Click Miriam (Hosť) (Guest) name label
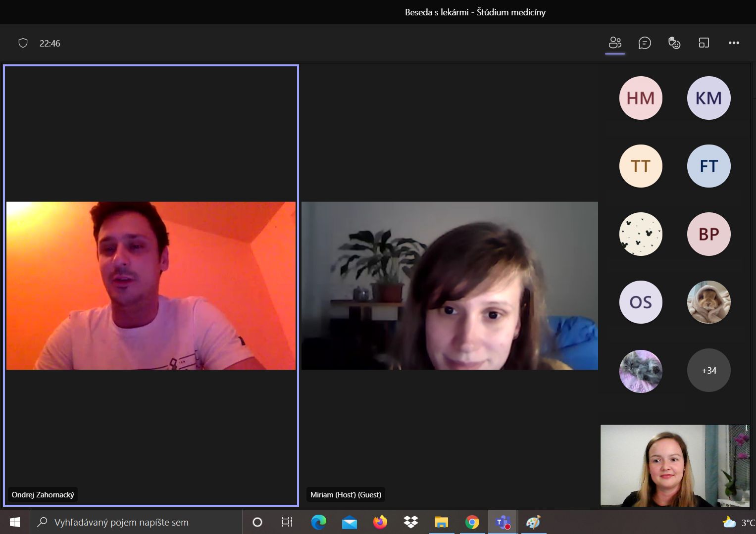The image size is (756, 534). point(346,494)
